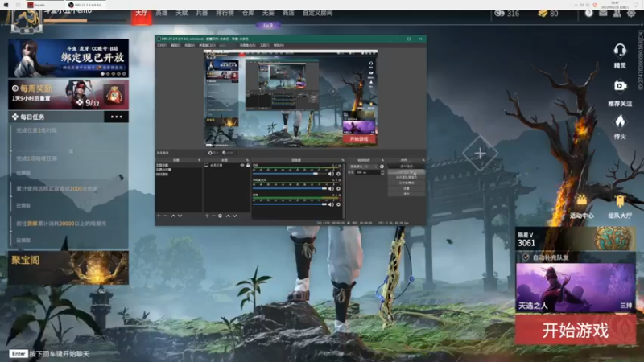Adjust the second OBS mixer volume slider
Viewport: 644px width, 362px height.
point(290,189)
